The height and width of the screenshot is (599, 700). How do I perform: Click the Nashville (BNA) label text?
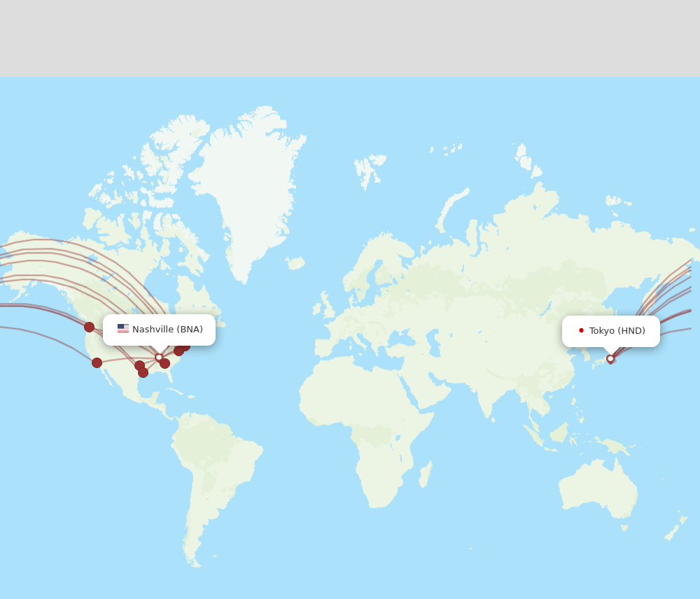coord(167,330)
